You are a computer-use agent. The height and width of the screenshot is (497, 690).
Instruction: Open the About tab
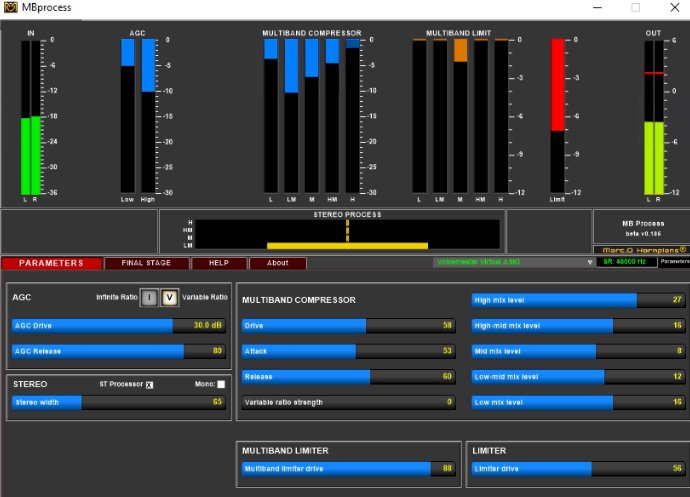pos(278,263)
